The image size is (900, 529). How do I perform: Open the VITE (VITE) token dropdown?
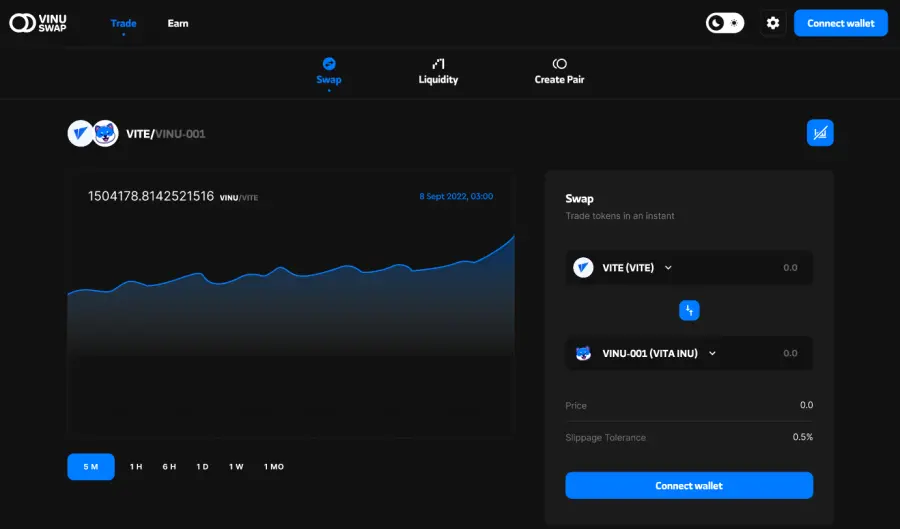637,267
